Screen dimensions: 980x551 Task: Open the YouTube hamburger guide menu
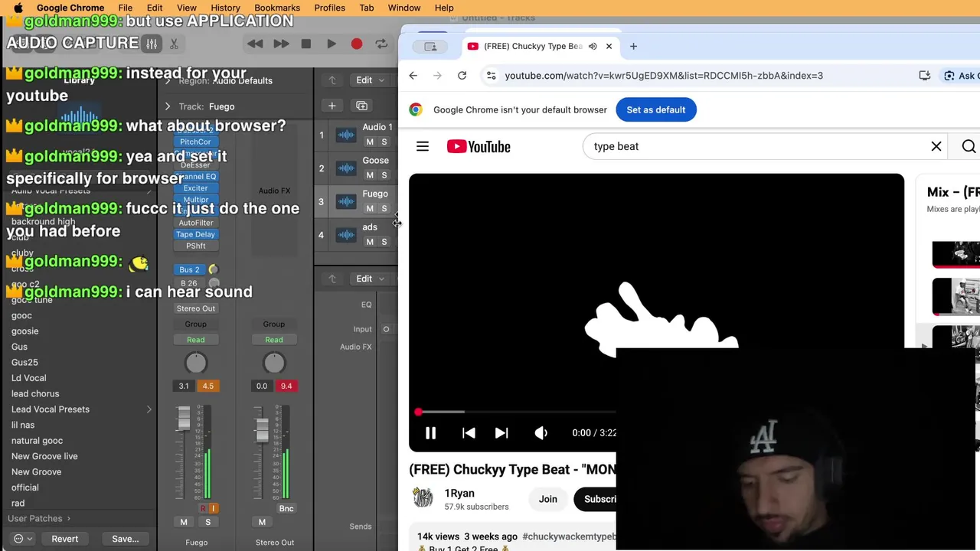pyautogui.click(x=423, y=146)
